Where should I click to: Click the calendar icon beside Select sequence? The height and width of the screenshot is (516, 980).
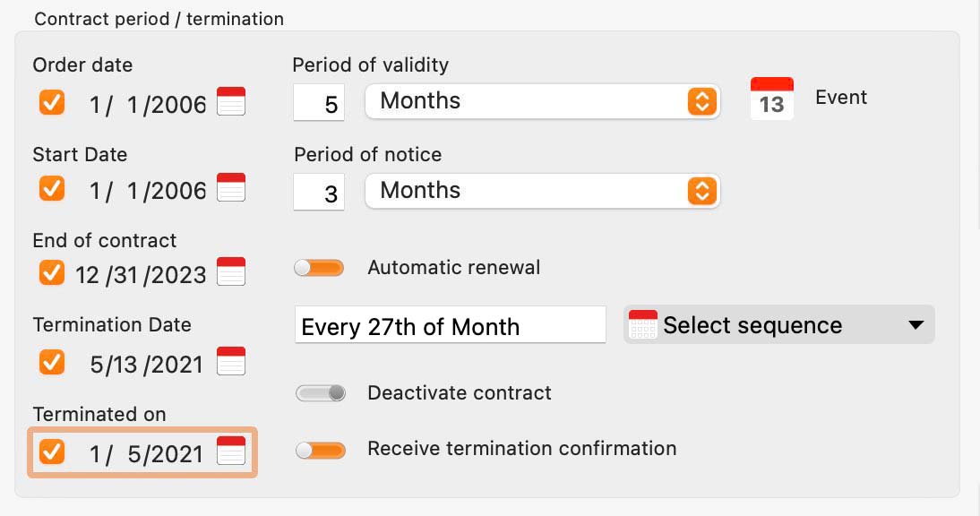click(642, 324)
